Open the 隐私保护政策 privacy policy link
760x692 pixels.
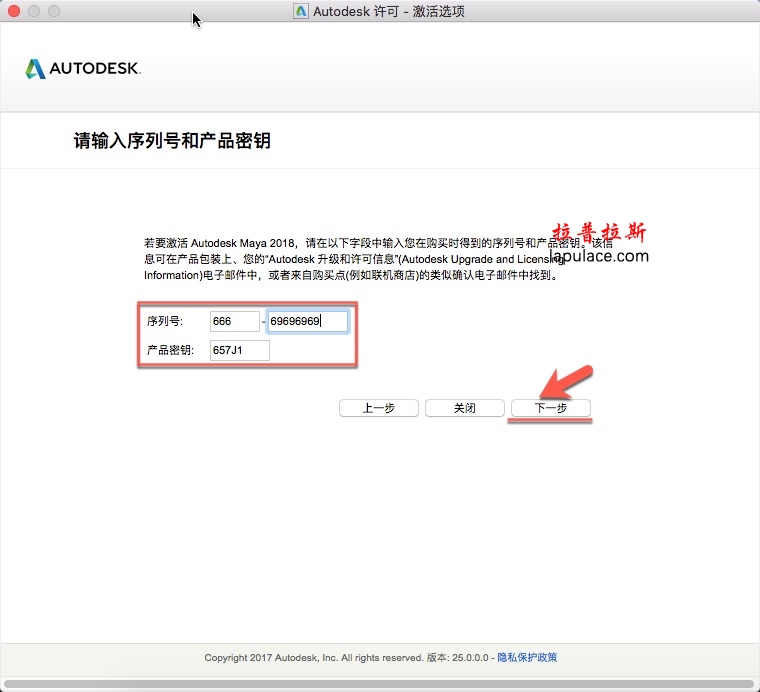[527, 658]
